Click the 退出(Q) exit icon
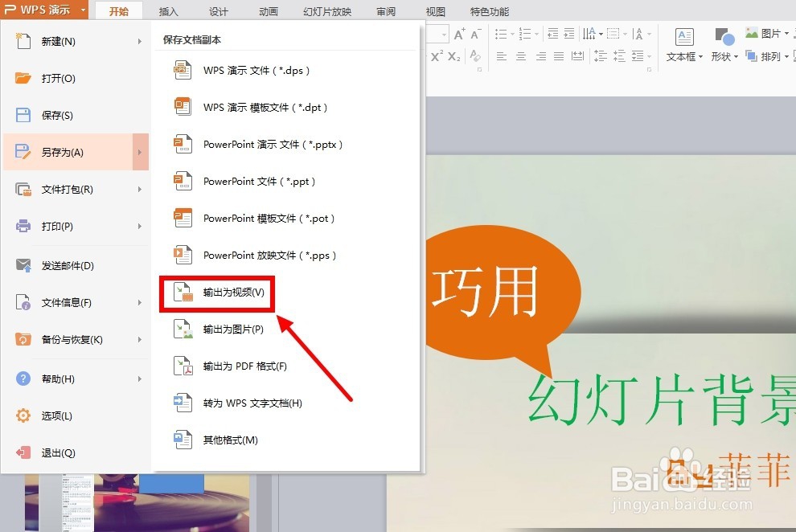The image size is (796, 532). tap(23, 452)
